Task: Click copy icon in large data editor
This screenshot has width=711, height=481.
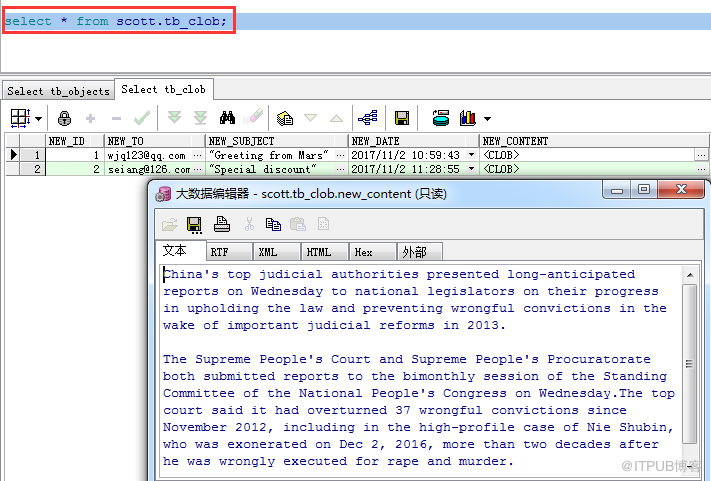Action: pyautogui.click(x=273, y=224)
